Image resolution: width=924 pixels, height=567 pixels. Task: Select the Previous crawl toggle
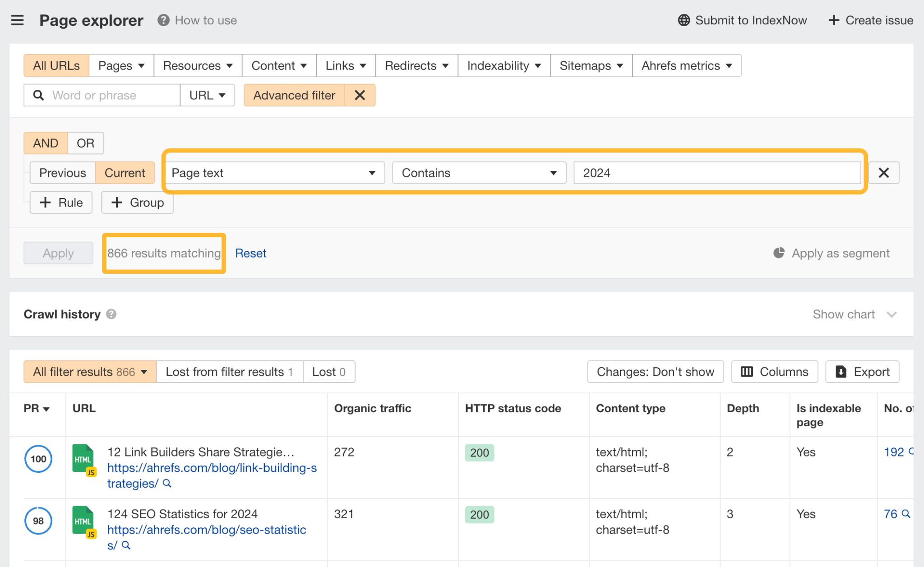62,173
